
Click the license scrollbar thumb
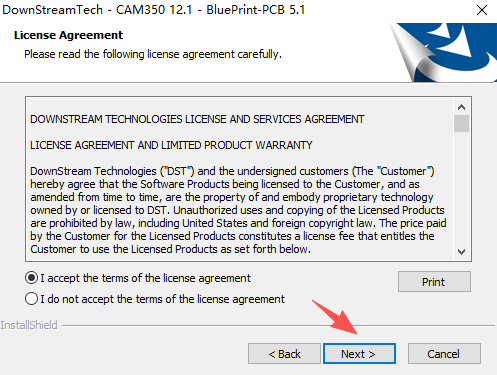(x=461, y=123)
